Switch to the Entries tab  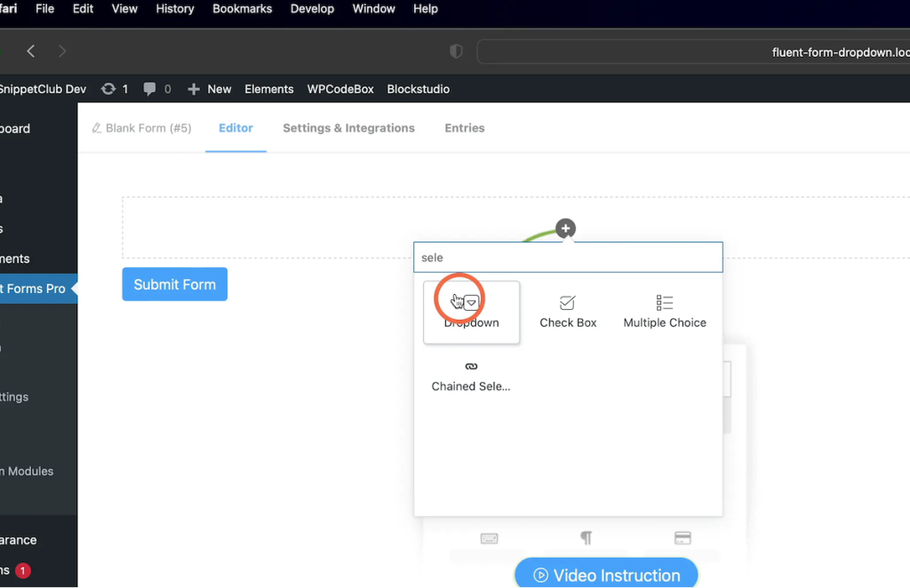pos(464,128)
